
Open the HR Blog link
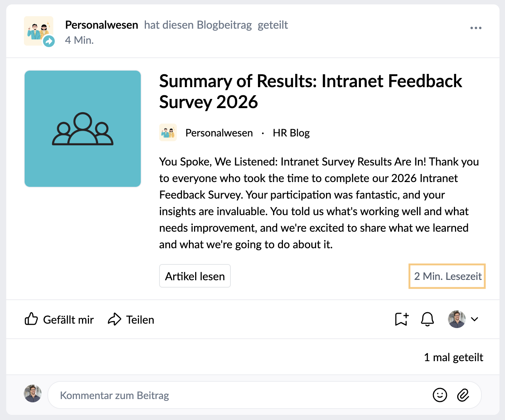pos(291,133)
